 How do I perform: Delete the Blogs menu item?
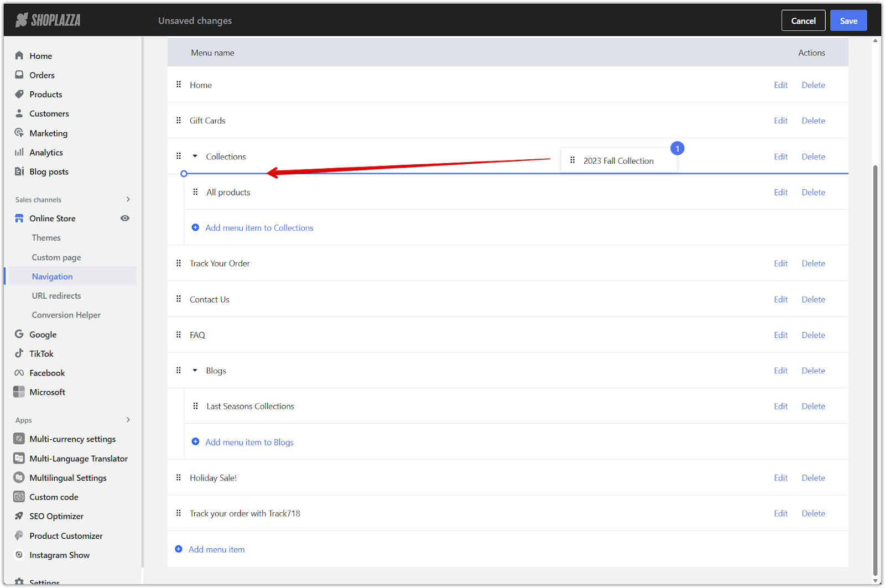coord(813,371)
